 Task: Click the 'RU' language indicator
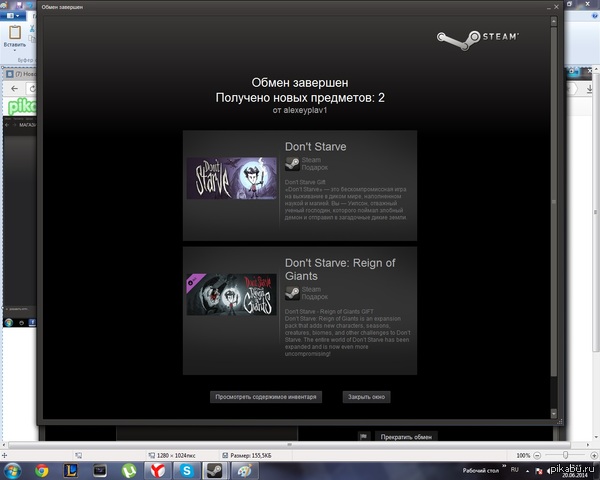[x=515, y=470]
